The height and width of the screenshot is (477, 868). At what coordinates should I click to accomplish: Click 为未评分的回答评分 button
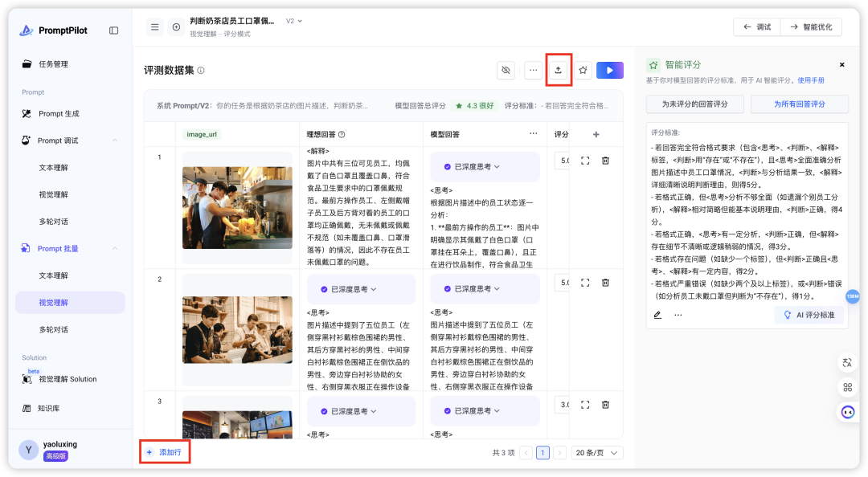(694, 104)
